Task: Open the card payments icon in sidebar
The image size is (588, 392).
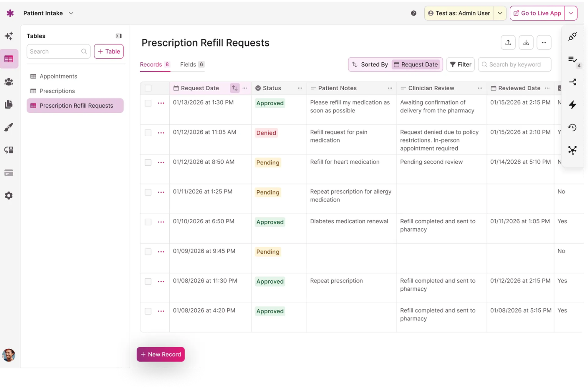Action: (9, 173)
